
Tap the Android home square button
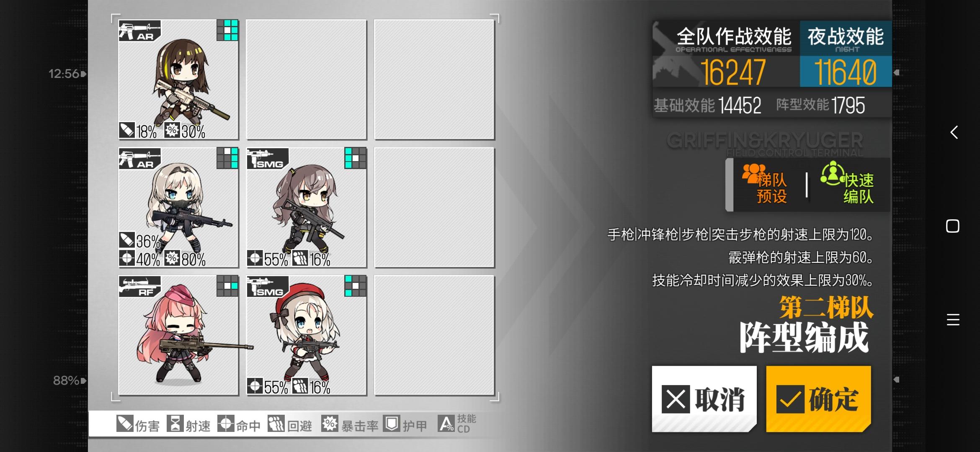[953, 226]
